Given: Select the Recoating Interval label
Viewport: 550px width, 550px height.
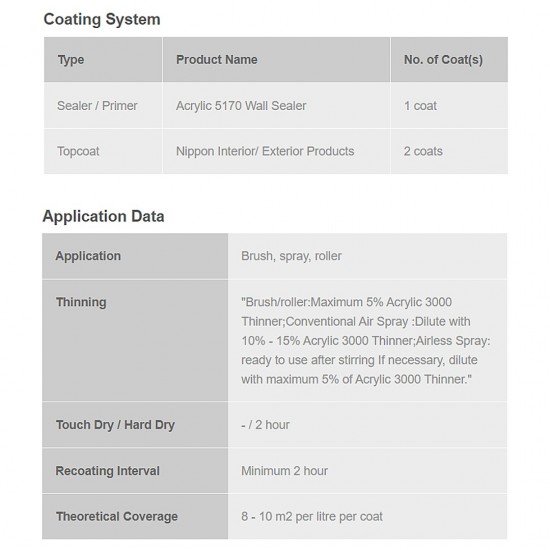Looking at the screenshot, I should pos(107,471).
